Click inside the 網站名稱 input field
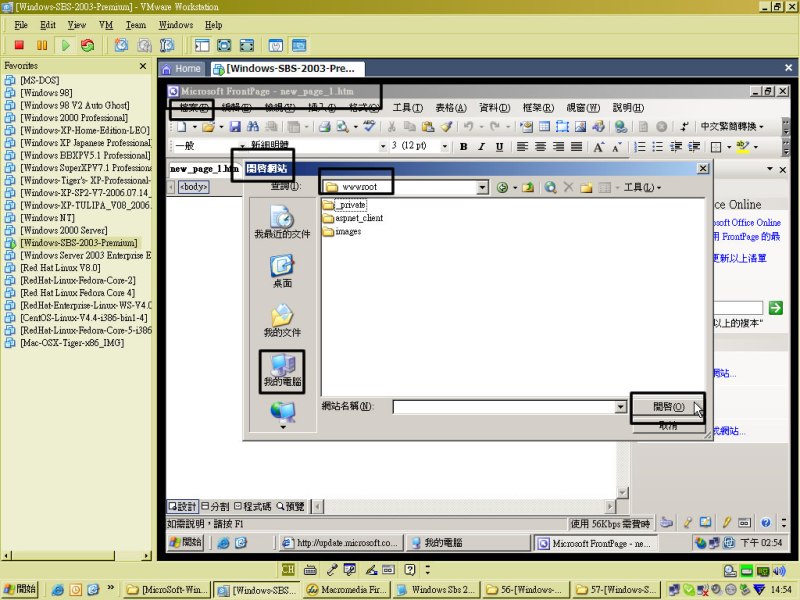800x600 pixels. [504, 407]
